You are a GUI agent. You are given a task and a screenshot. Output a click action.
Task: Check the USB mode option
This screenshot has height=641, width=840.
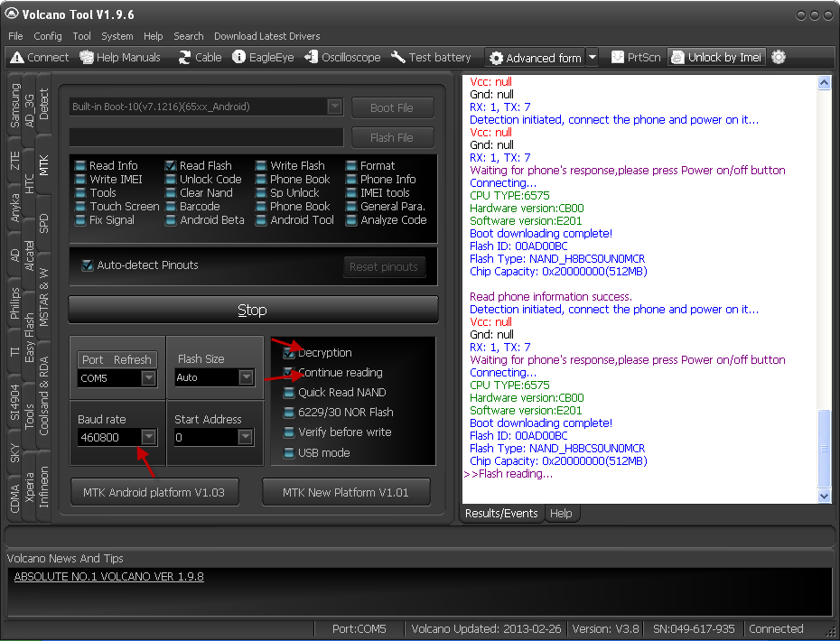tap(289, 453)
